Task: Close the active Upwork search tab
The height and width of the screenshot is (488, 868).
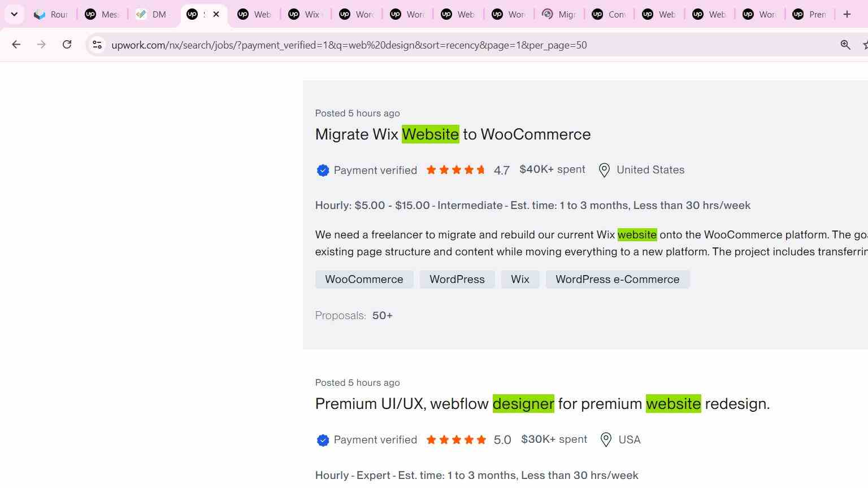Action: click(x=216, y=14)
